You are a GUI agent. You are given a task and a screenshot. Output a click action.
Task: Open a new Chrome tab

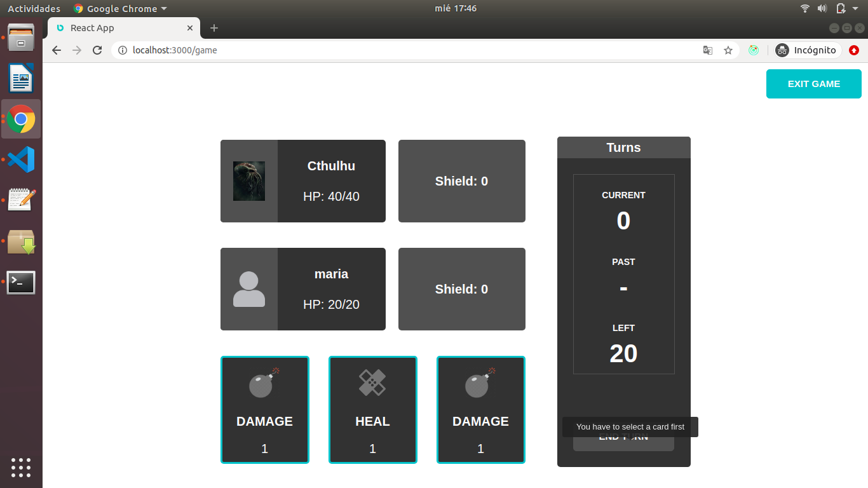click(214, 28)
